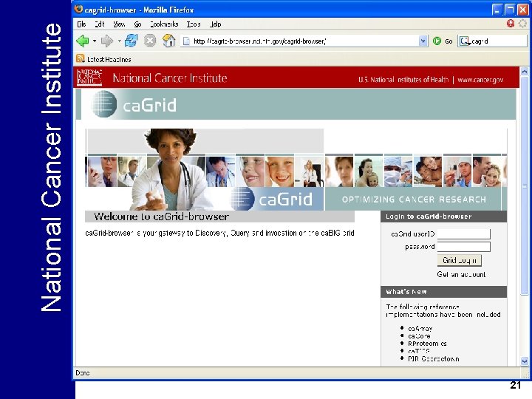Open the Forward button history dropdown arrow
This screenshot has width=532, height=399.
click(119, 41)
